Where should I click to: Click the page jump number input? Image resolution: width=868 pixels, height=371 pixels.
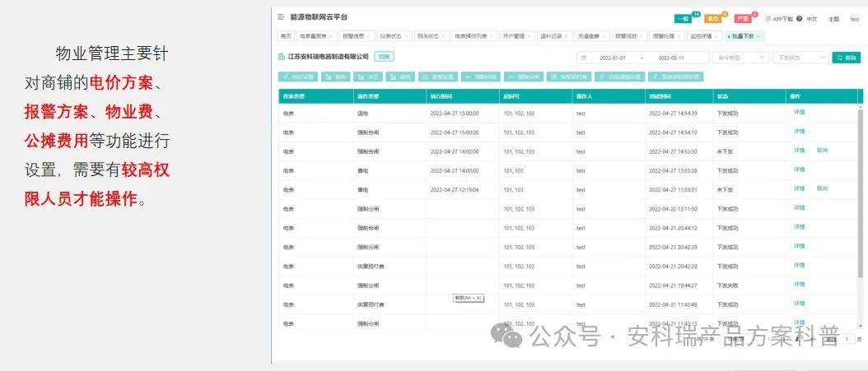pos(847,339)
